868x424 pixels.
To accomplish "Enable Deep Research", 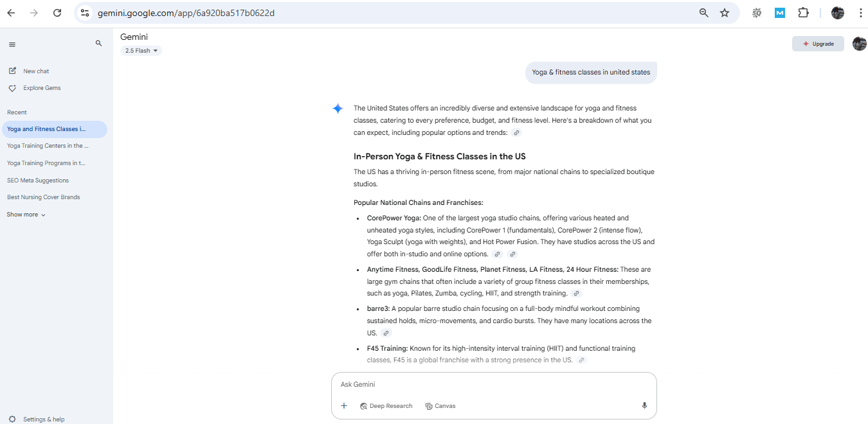I will pos(386,406).
